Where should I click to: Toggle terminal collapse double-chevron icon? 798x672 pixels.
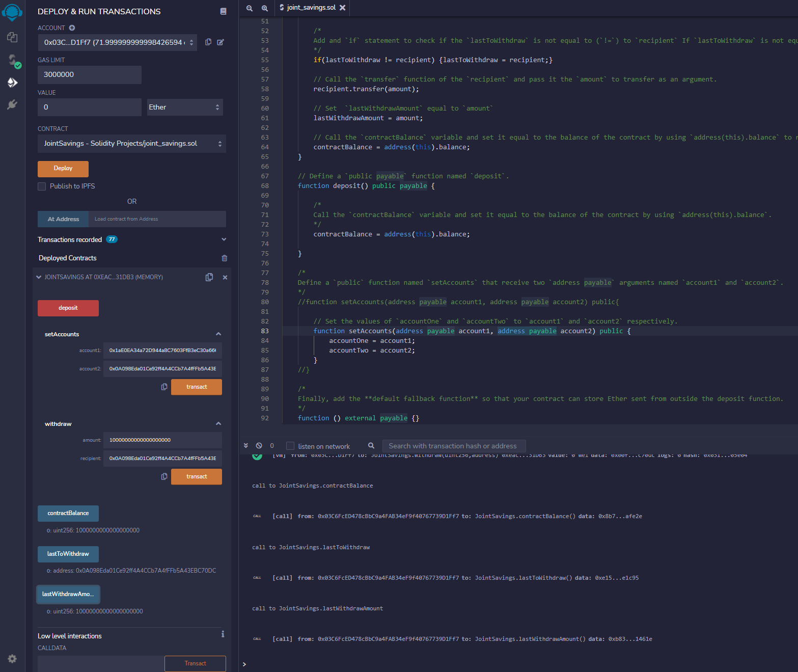tap(246, 445)
